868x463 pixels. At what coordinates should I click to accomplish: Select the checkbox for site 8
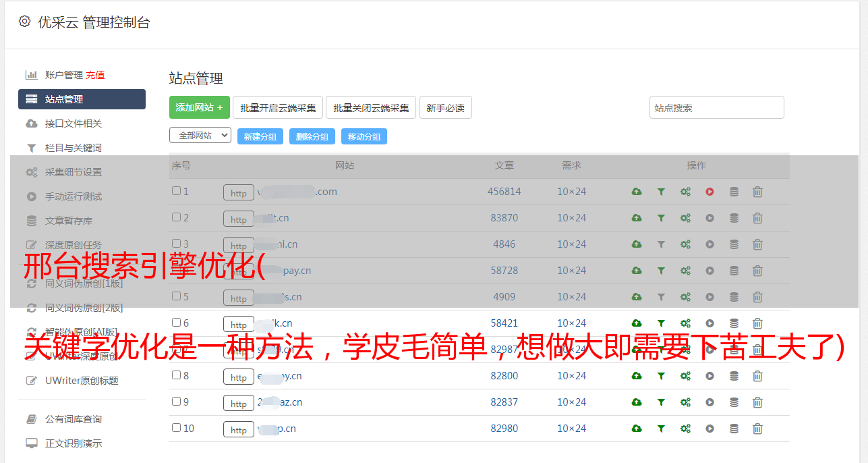coord(176,375)
